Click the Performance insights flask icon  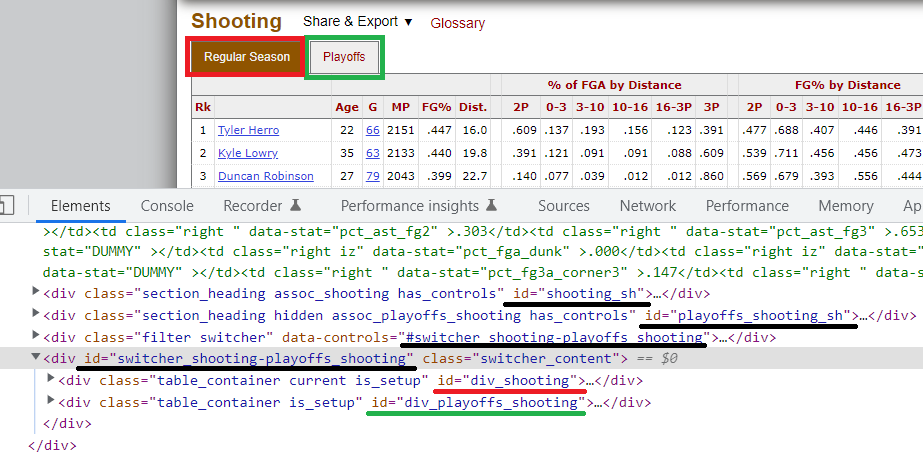[492, 205]
